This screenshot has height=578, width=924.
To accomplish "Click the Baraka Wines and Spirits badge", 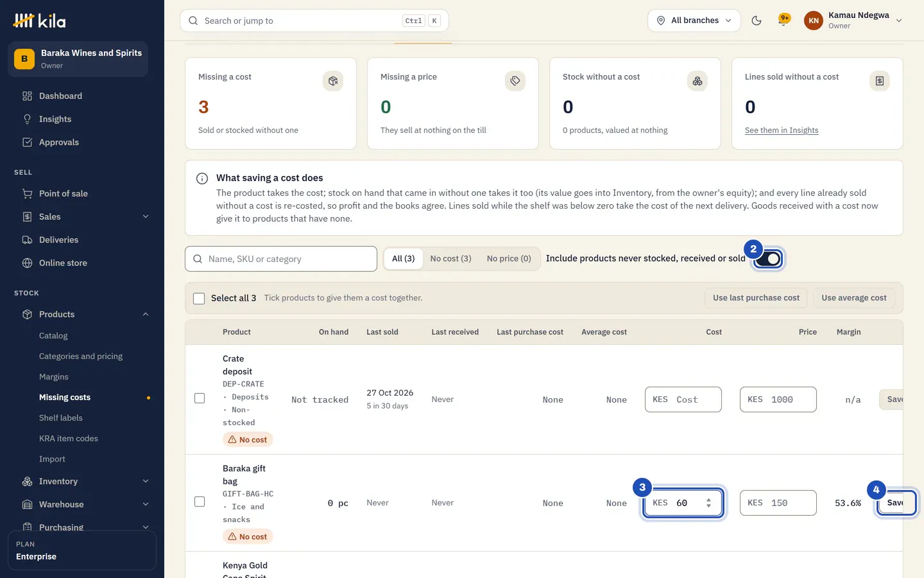I will (24, 59).
